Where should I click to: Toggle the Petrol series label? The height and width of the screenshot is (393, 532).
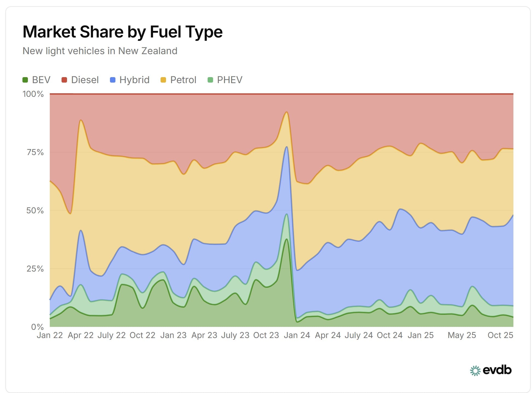pos(183,80)
